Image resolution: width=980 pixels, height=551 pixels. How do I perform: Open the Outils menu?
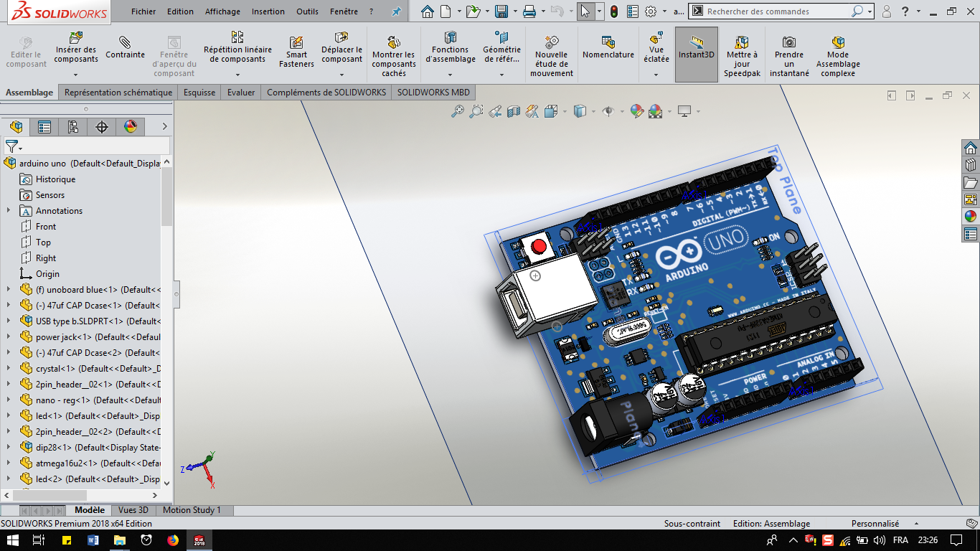[x=307, y=11]
